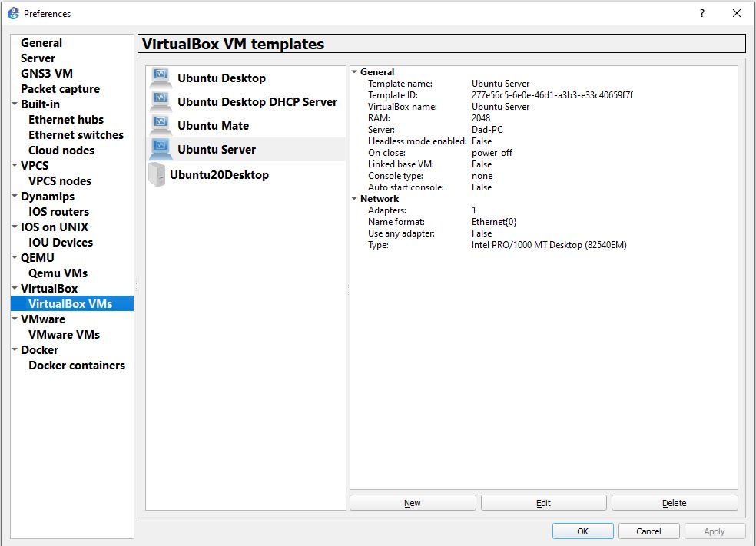Open the IOU Devices page

pyautogui.click(x=61, y=243)
